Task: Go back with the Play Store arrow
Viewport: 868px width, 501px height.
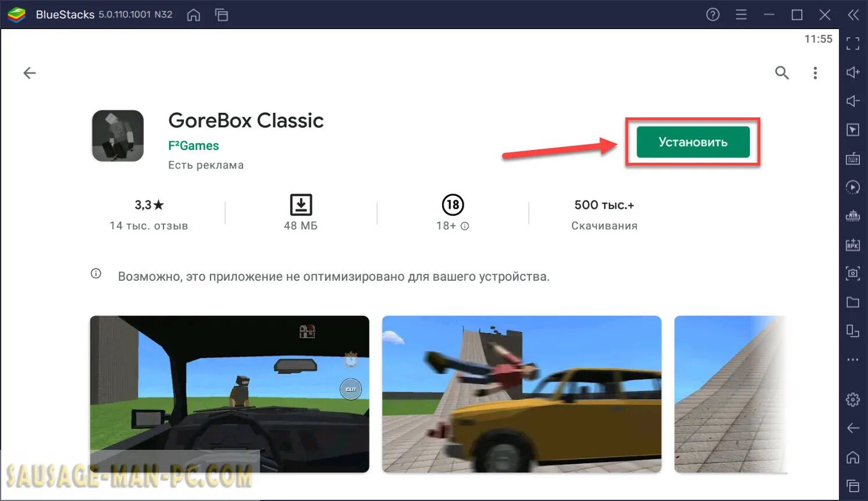Action: click(30, 73)
